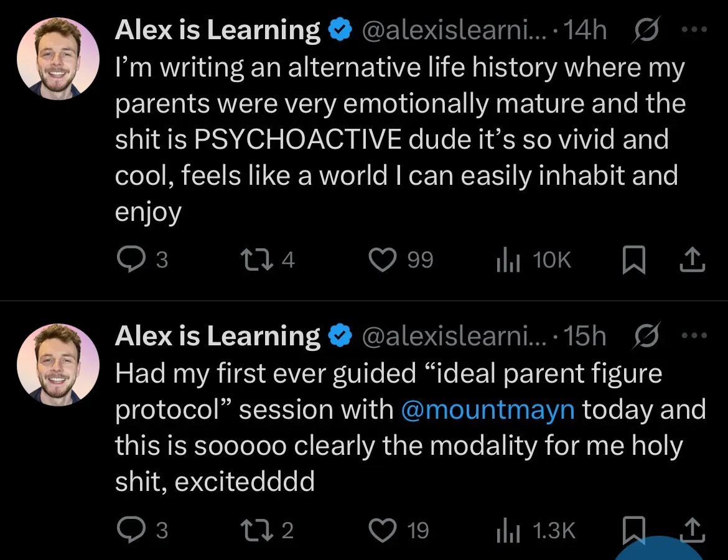This screenshot has height=560, width=728.
Task: Open Alex is Learning profile from first tweet
Action: click(x=217, y=30)
